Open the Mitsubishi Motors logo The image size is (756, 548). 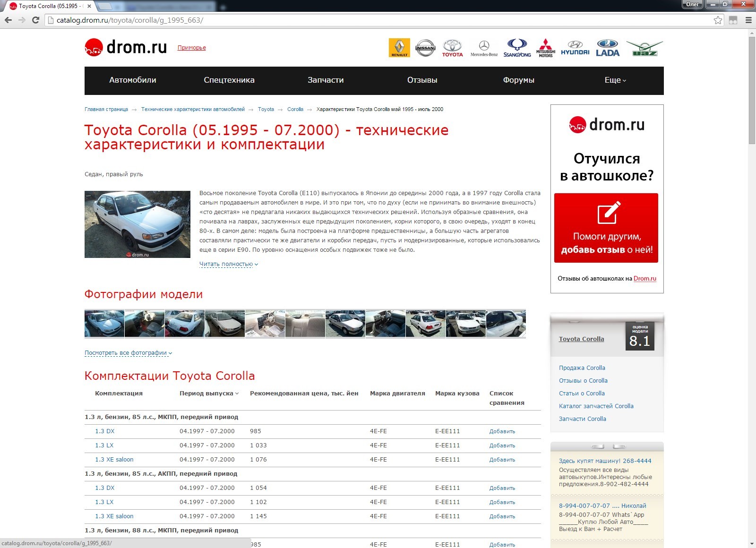(546, 48)
